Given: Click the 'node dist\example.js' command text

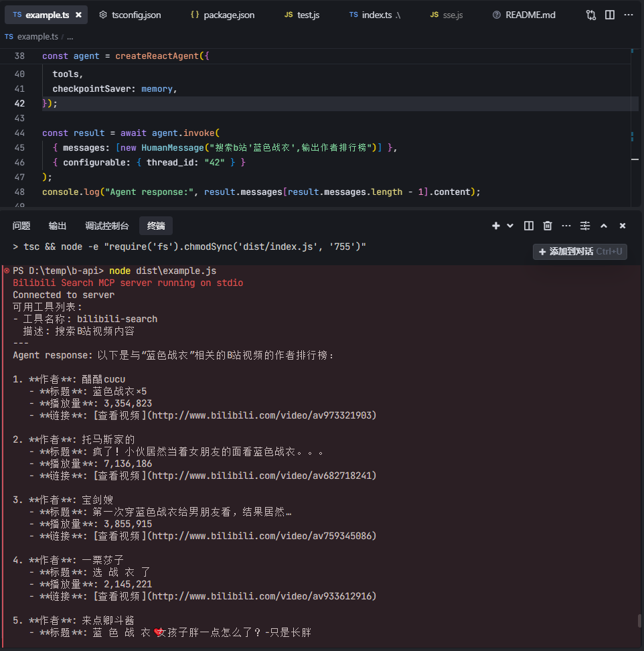Looking at the screenshot, I should click(163, 271).
